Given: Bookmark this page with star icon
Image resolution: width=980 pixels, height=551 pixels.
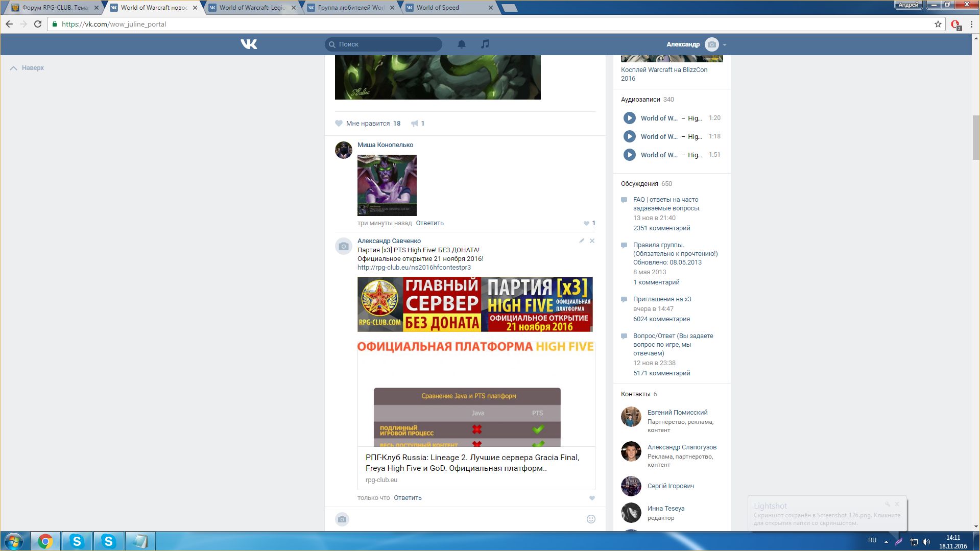Looking at the screenshot, I should (x=938, y=24).
